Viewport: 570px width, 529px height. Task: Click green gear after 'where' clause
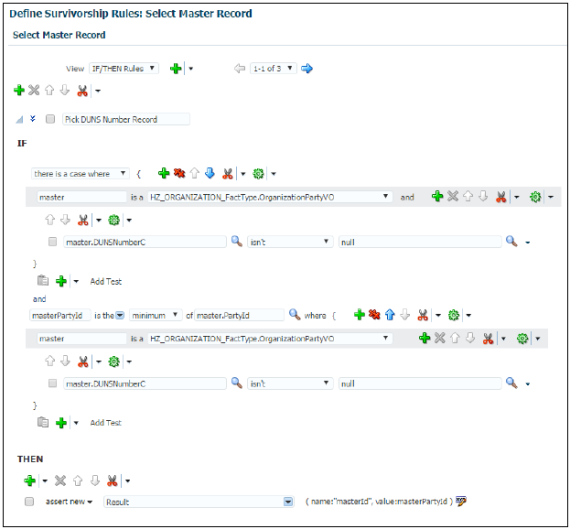click(x=453, y=315)
